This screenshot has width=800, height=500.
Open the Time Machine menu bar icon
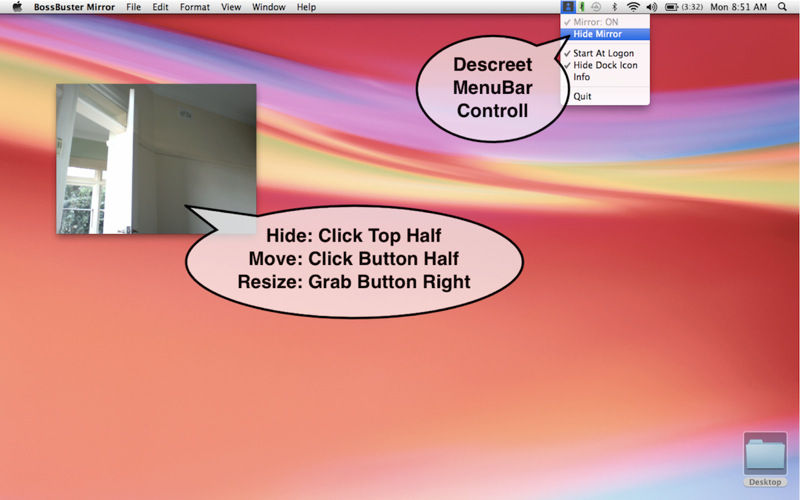pos(596,7)
